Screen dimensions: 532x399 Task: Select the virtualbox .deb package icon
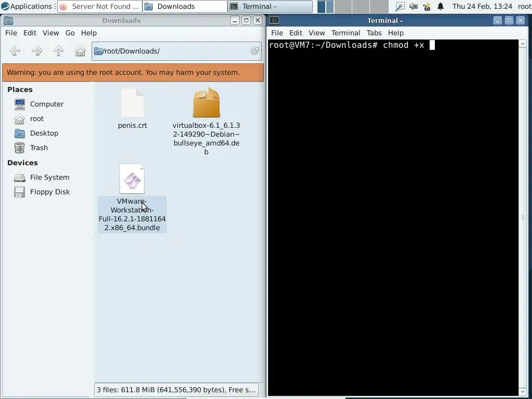pos(206,102)
